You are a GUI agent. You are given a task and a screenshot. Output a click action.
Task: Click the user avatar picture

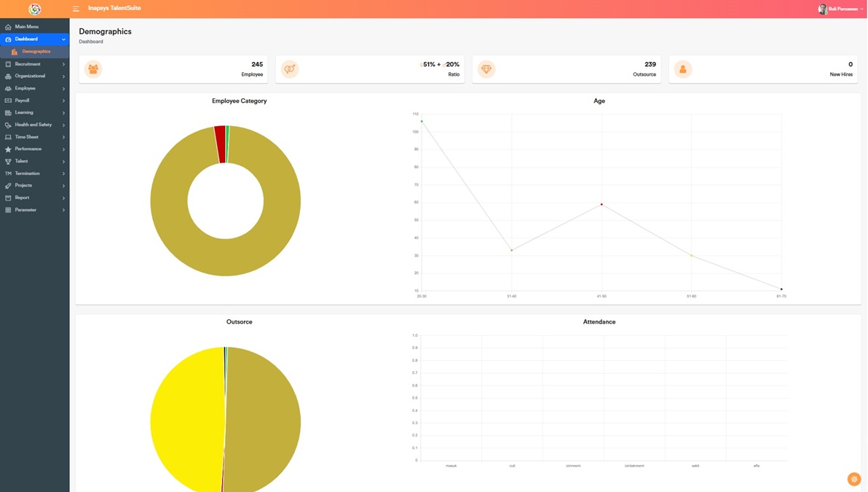[823, 9]
